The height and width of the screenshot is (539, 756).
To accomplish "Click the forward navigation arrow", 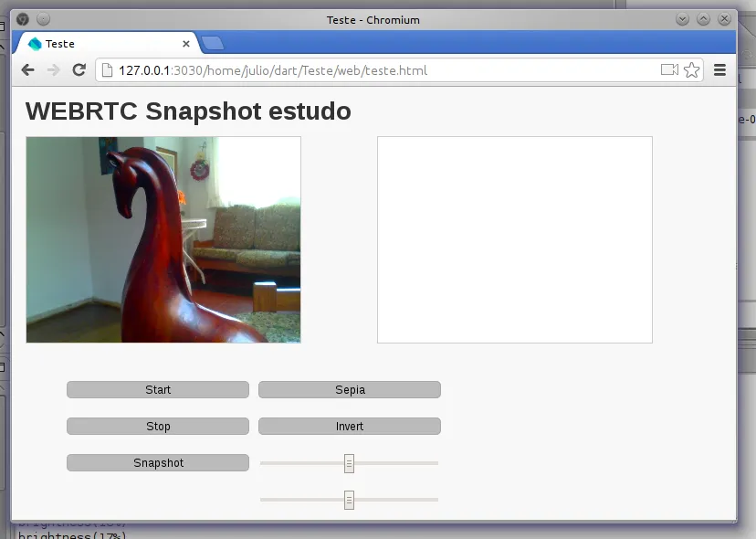I will coord(53,70).
